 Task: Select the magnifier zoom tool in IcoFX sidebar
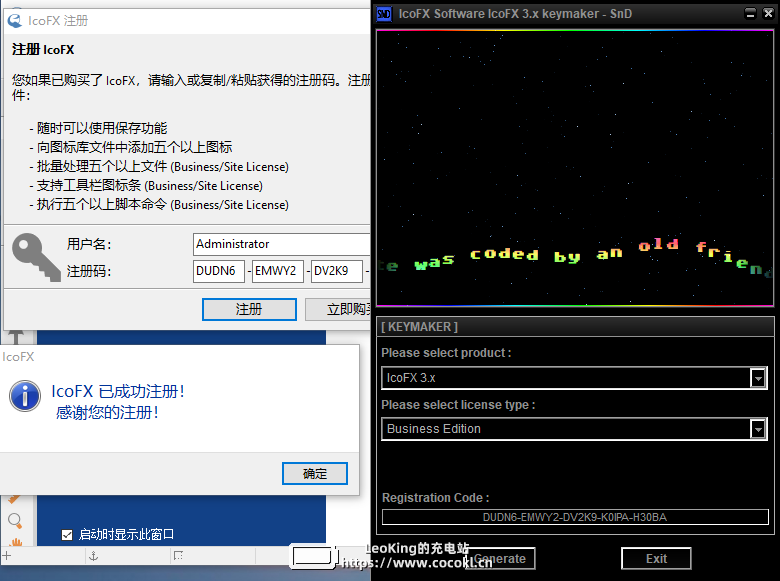tap(15, 521)
